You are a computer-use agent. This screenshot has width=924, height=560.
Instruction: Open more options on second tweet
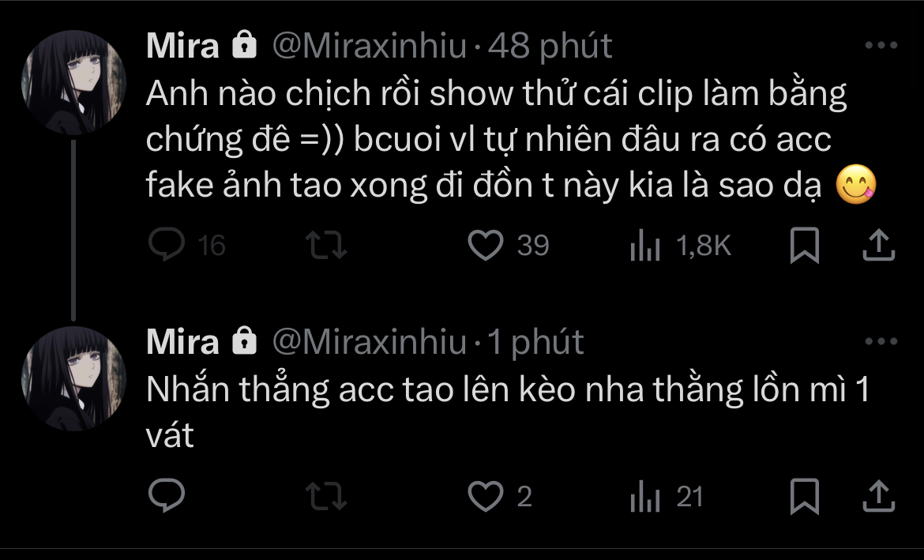pyautogui.click(x=881, y=342)
